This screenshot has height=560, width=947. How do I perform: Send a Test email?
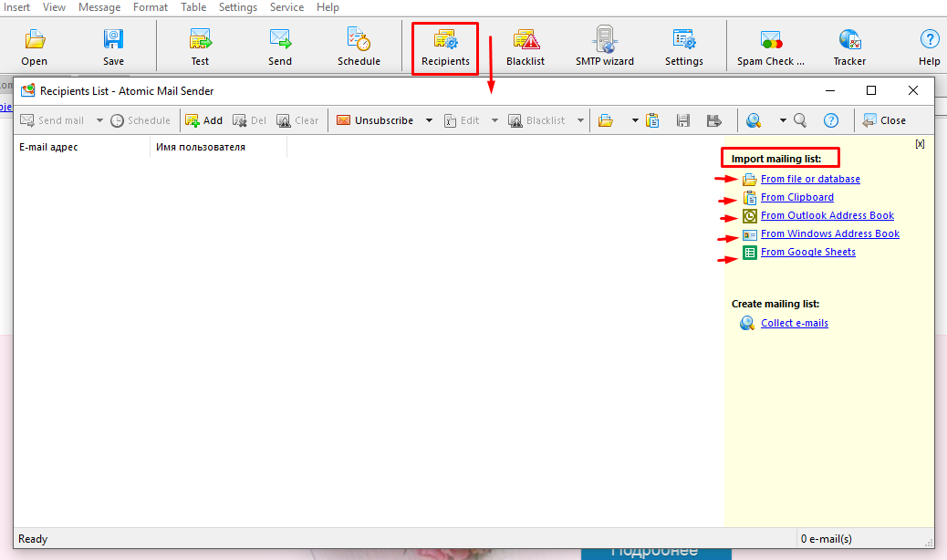(x=200, y=48)
